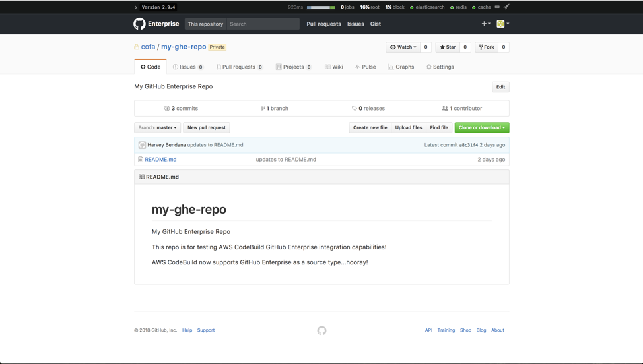View the 1 contributor page
This screenshot has height=364, width=643.
[x=461, y=109]
